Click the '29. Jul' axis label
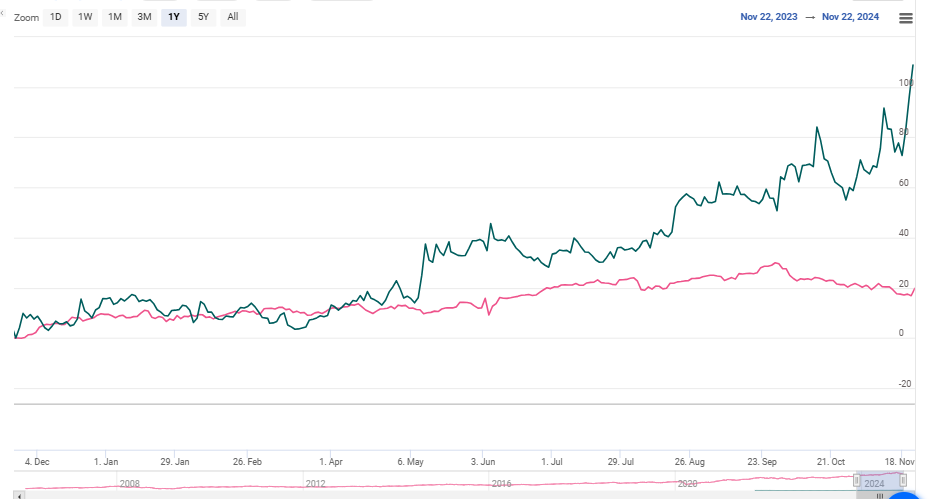The width and height of the screenshot is (931, 499). [x=620, y=462]
